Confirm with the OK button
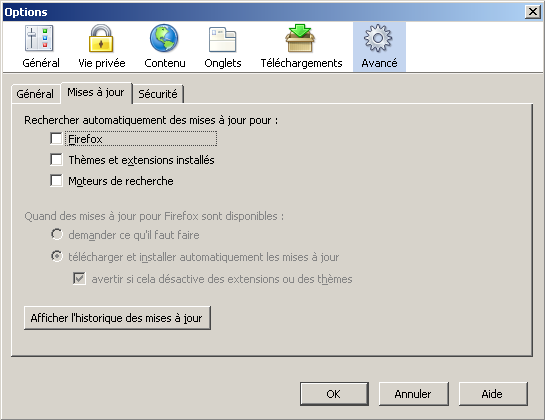The image size is (545, 420). pyautogui.click(x=334, y=394)
